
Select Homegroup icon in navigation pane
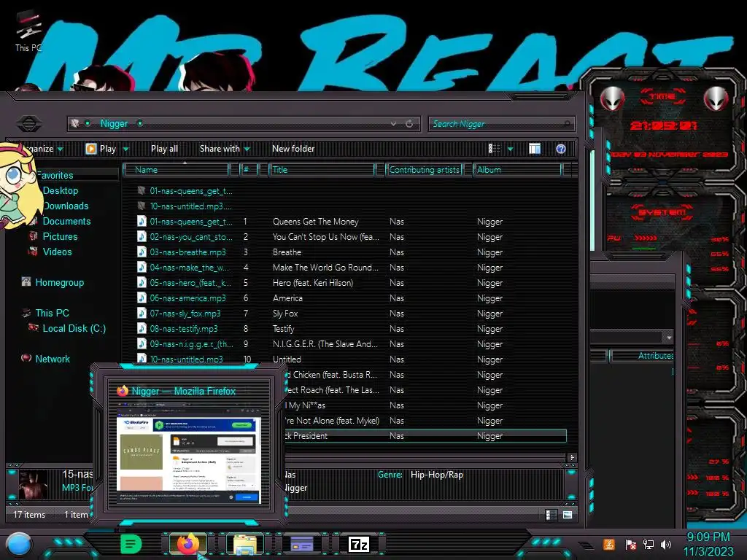click(x=26, y=282)
